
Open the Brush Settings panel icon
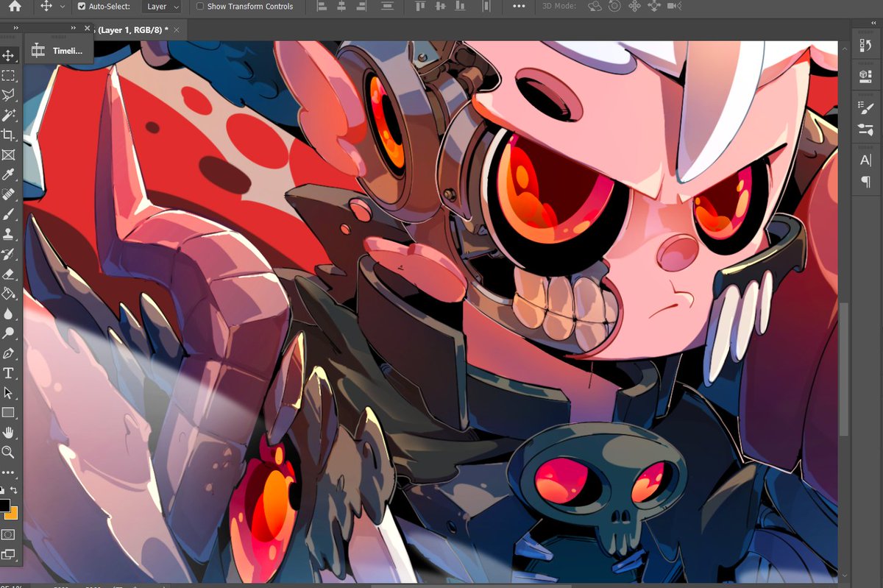click(x=865, y=107)
